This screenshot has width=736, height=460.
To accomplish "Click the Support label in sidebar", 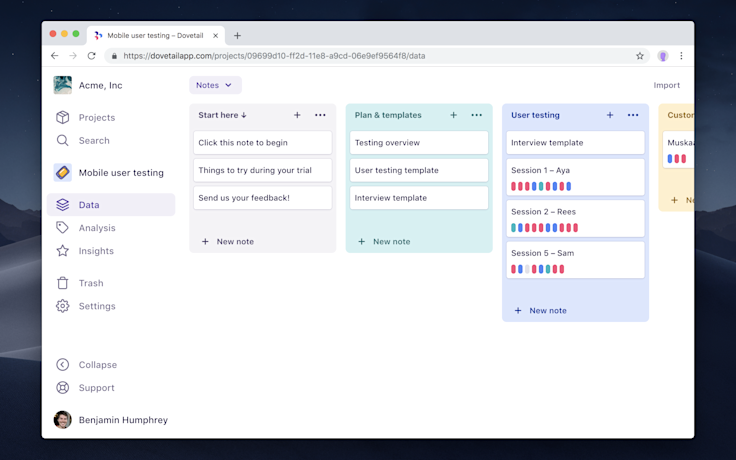I will [x=96, y=388].
